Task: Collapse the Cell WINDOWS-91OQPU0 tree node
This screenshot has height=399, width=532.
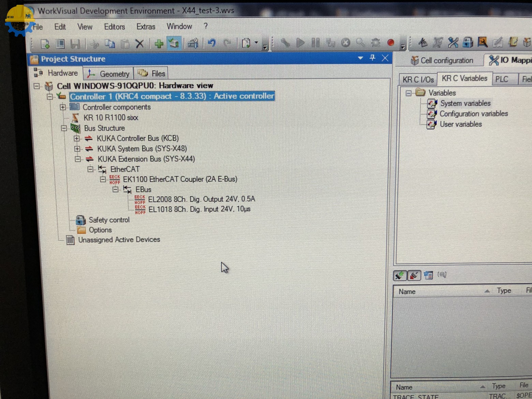Action: click(37, 86)
